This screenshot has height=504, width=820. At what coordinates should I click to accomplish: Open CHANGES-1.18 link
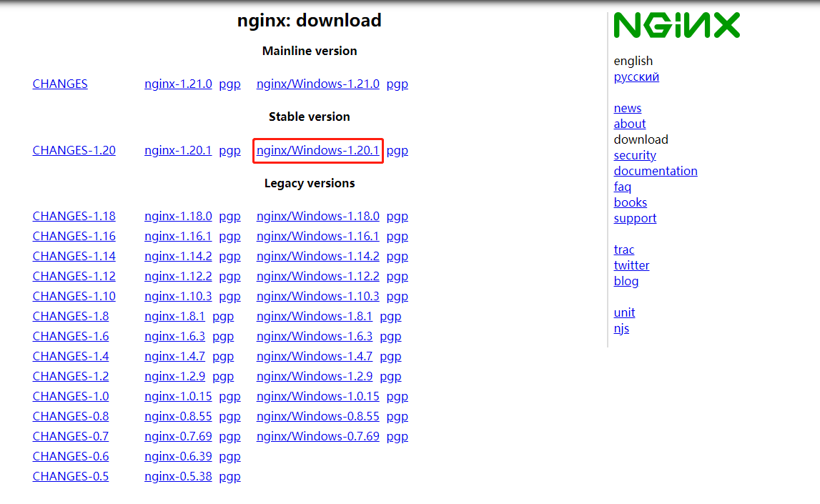74,217
